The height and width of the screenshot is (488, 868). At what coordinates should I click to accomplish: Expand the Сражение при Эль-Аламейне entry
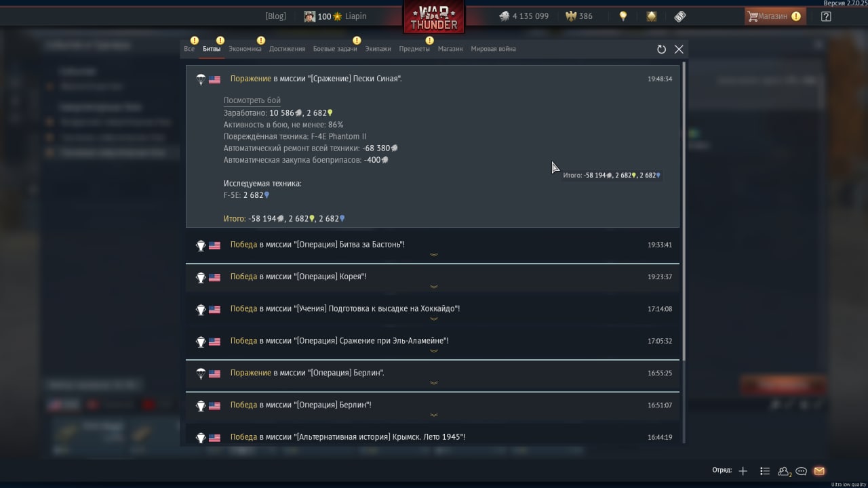pos(433,344)
